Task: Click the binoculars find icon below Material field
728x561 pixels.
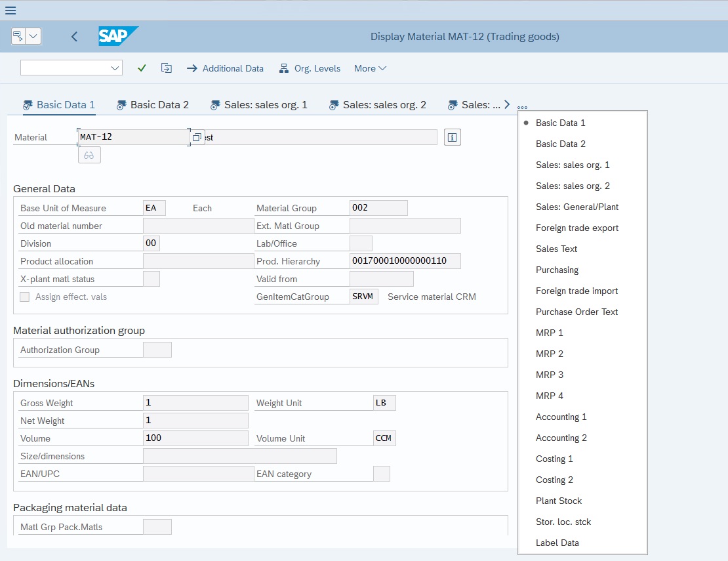Action: (x=89, y=155)
